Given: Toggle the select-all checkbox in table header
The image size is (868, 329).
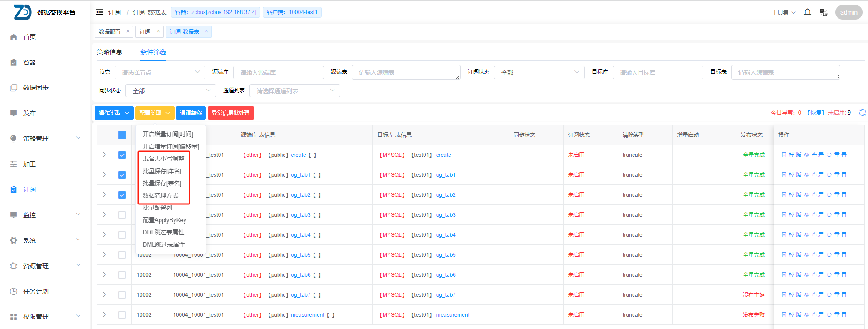Looking at the screenshot, I should [x=122, y=135].
